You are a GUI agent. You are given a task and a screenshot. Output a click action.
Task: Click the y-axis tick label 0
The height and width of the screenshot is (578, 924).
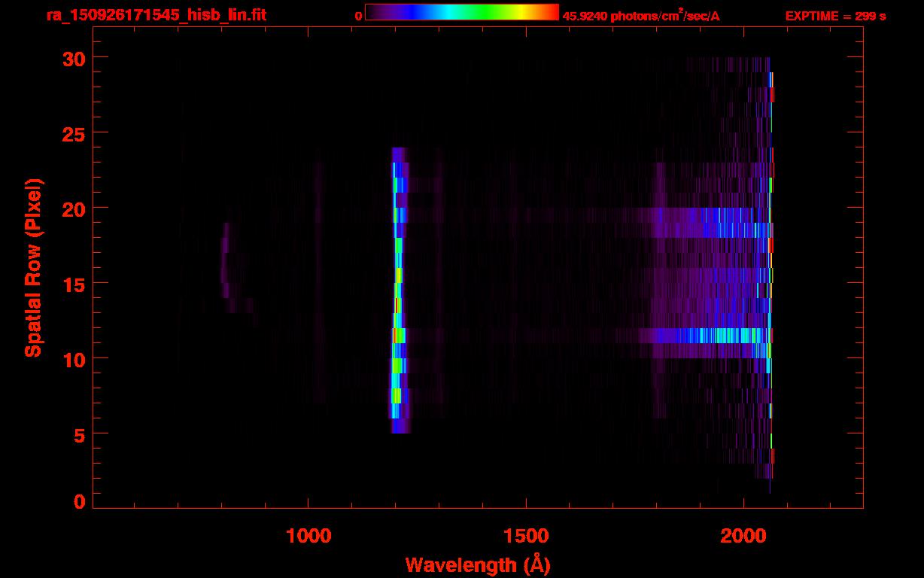click(80, 501)
